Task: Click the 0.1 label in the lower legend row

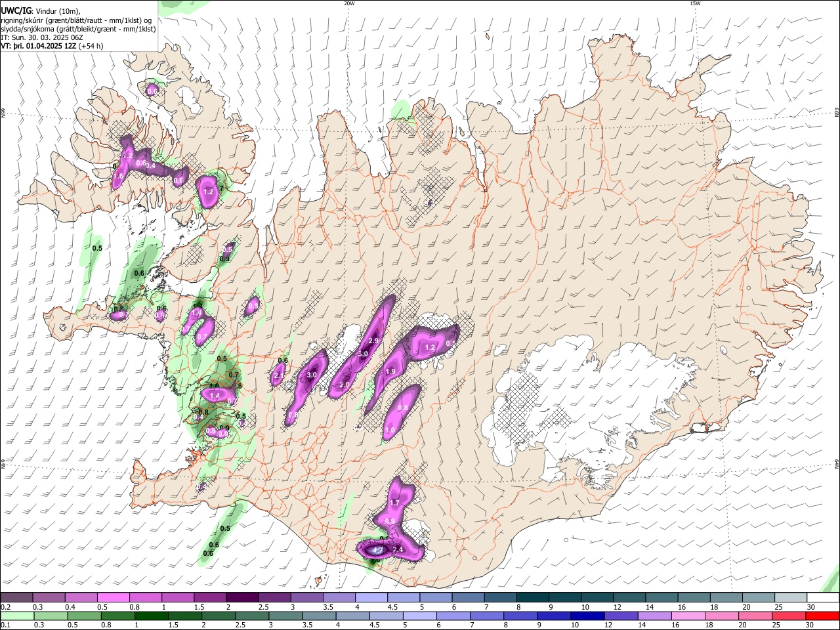Action: coord(5,625)
